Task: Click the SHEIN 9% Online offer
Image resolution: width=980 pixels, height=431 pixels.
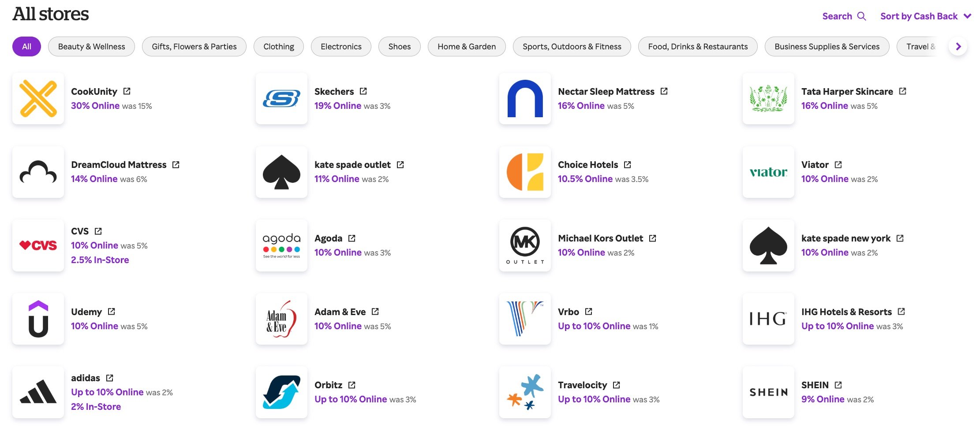Action: click(x=823, y=399)
